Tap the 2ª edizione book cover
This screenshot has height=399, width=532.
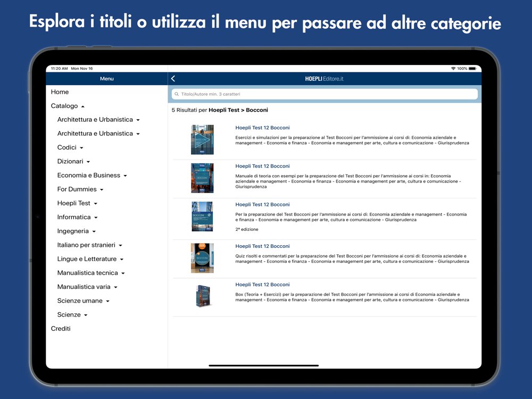pos(202,217)
